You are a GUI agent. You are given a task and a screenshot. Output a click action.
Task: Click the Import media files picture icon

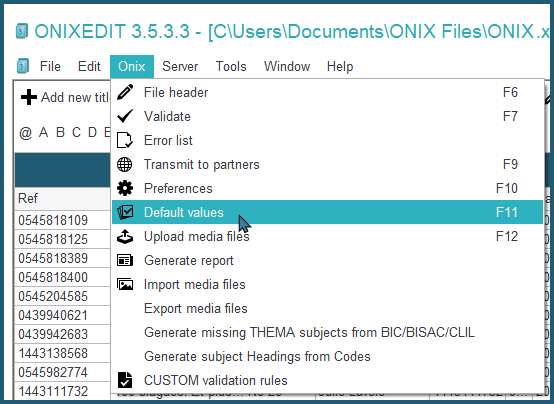click(x=125, y=284)
